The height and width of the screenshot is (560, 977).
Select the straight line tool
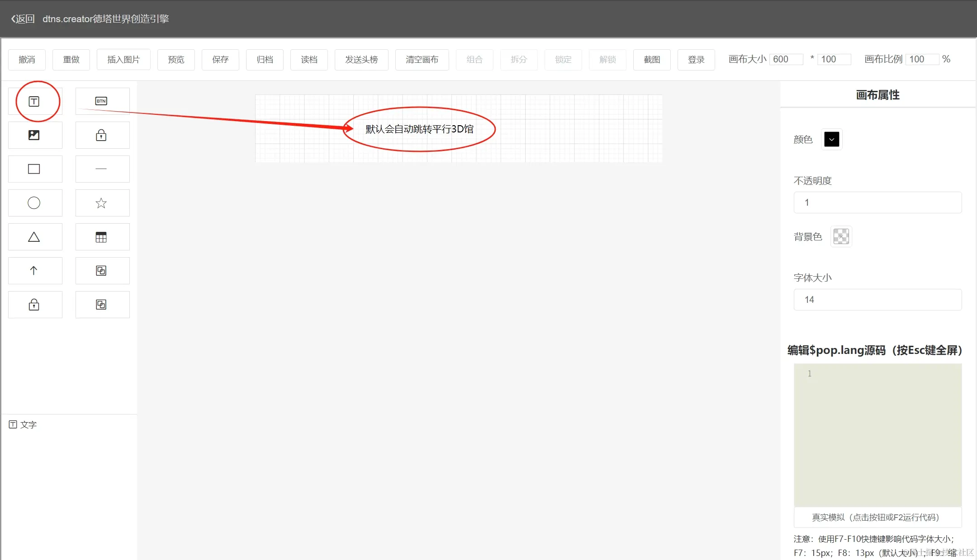pyautogui.click(x=102, y=169)
